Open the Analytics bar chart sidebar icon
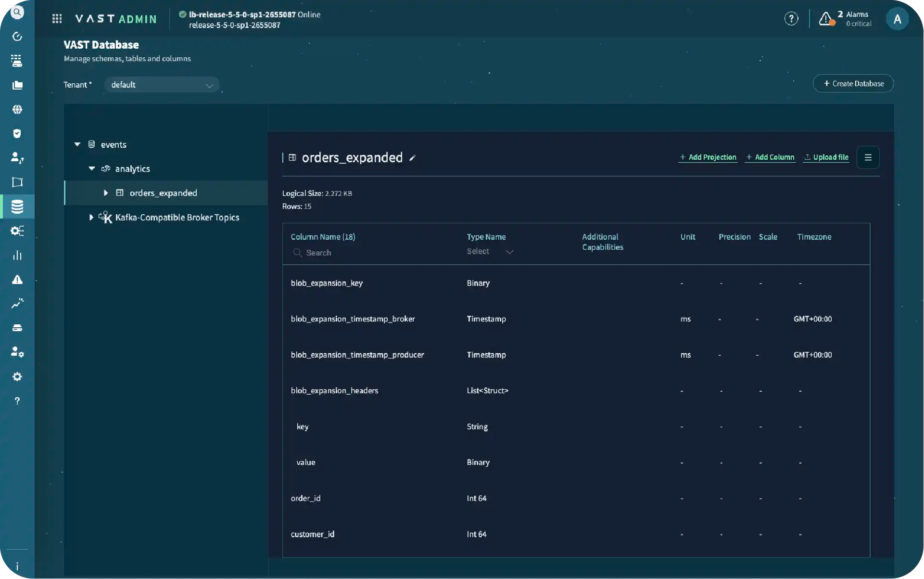The height and width of the screenshot is (579, 924). point(17,255)
